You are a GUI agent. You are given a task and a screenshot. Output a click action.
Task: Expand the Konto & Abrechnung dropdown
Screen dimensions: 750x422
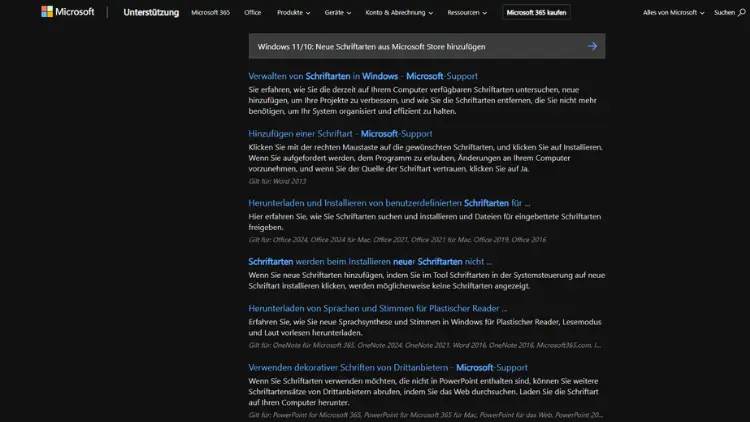tap(399, 12)
